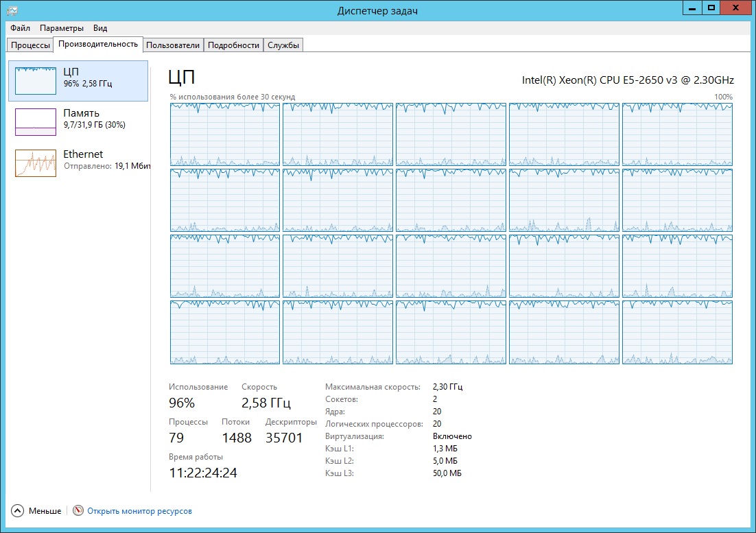Image resolution: width=756 pixels, height=533 pixels.
Task: Collapse view with the Меньше arrow button
Action: point(18,511)
